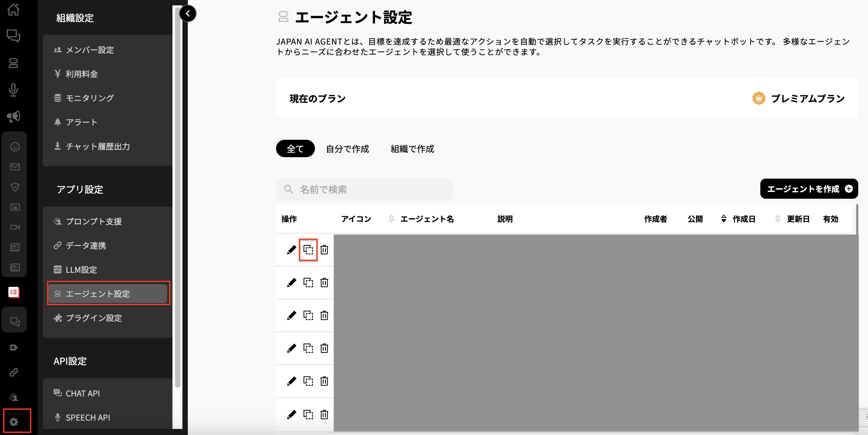Switch to the 自分で作成 tab
Screen dimensions: 868x435
point(348,149)
